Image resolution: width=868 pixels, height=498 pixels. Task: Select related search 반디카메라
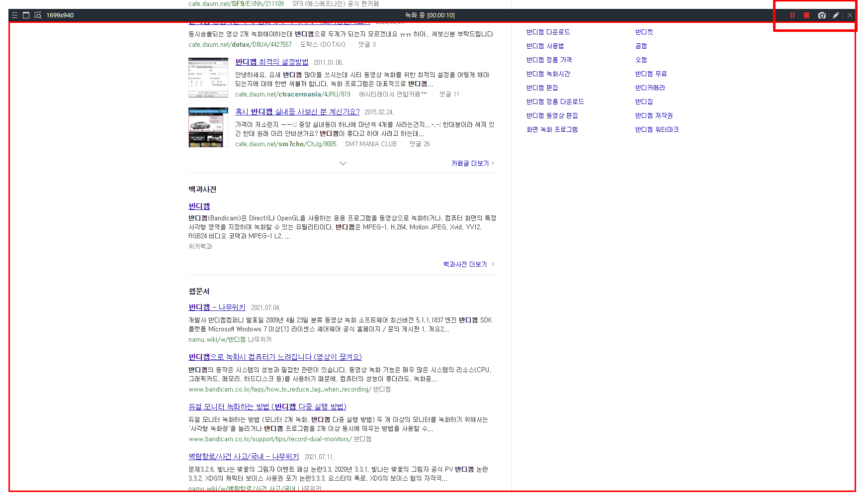[650, 88]
